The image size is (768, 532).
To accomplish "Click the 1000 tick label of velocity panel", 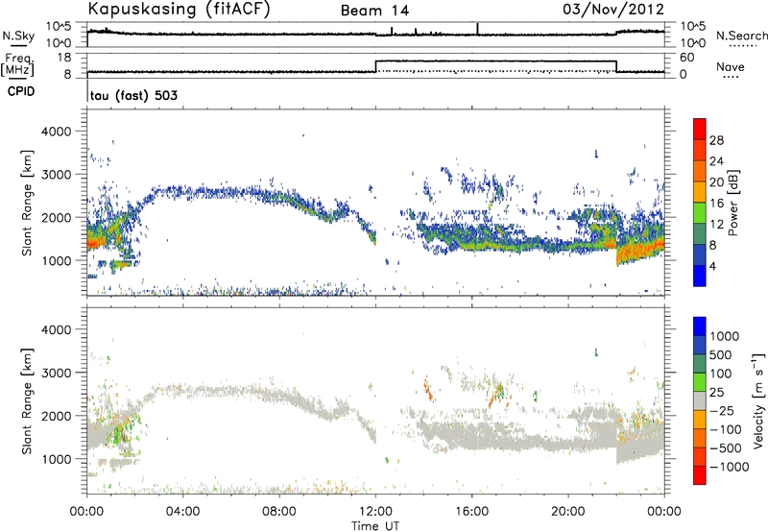I will tap(57, 459).
